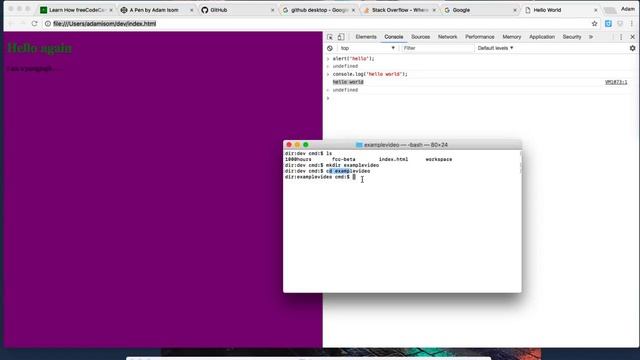Click the terminal's green zoom button
The height and width of the screenshot is (360, 640).
tap(306, 145)
